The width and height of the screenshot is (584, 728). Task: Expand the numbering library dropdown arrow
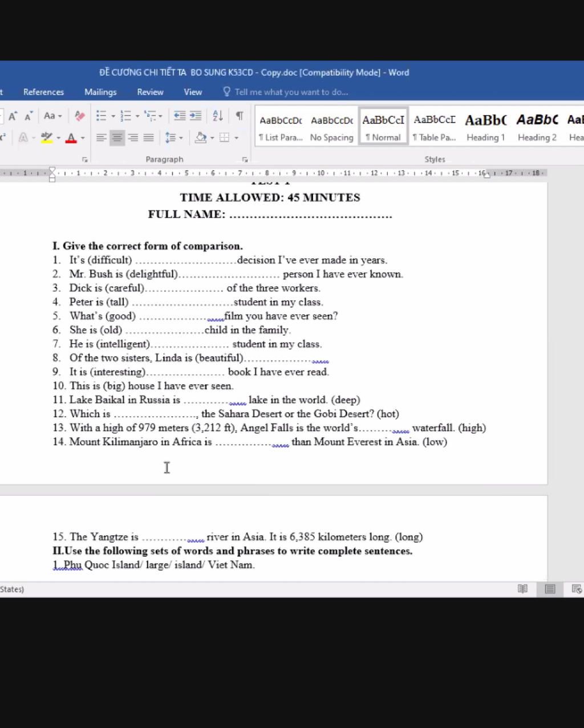[x=137, y=116]
